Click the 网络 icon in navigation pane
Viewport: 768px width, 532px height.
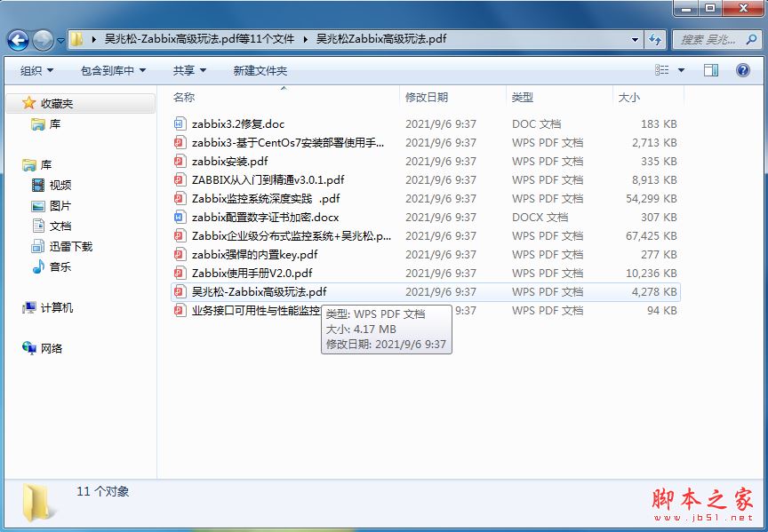click(x=29, y=348)
